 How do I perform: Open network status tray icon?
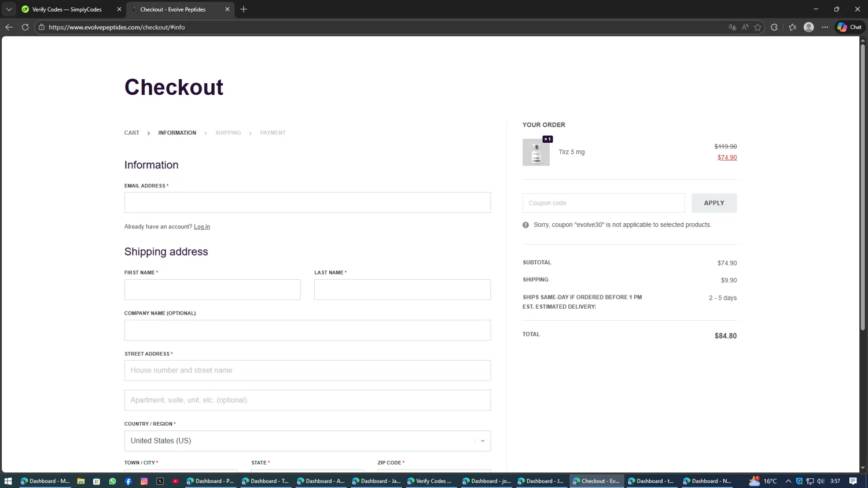click(x=810, y=481)
